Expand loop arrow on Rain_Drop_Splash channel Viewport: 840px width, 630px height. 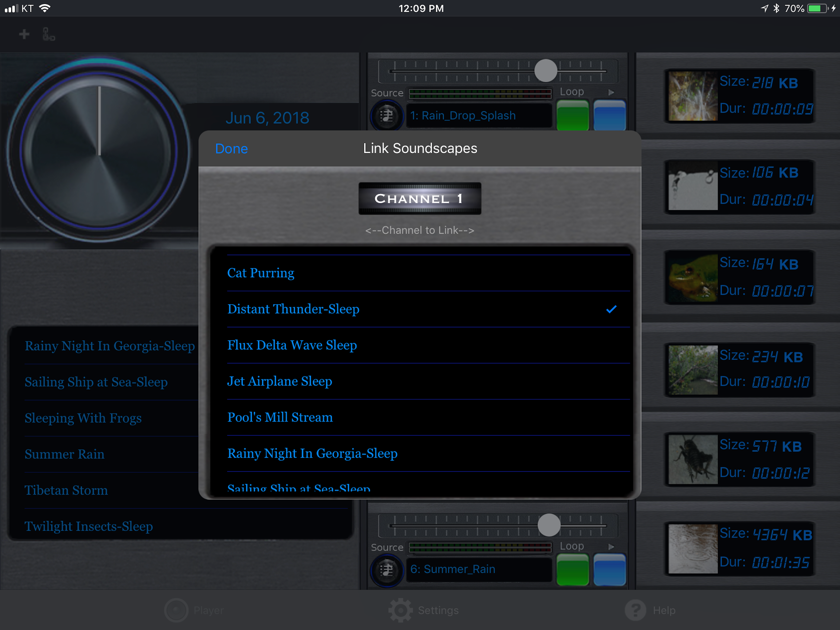tap(611, 92)
